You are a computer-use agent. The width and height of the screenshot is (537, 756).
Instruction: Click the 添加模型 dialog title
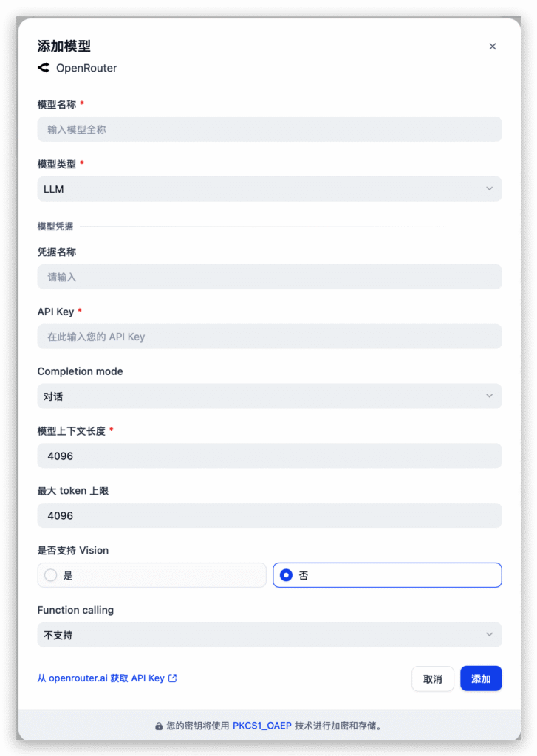click(x=64, y=46)
